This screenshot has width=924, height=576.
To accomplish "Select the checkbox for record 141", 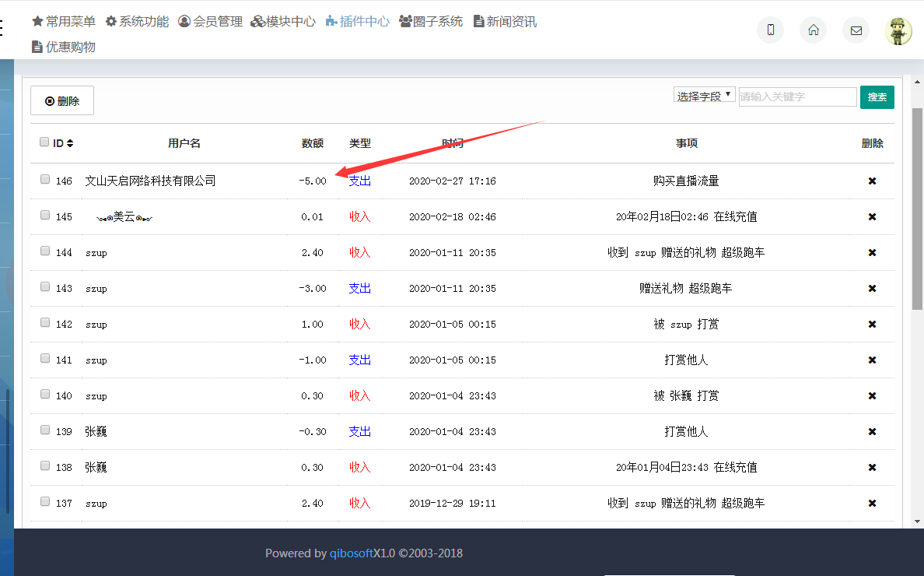I will (x=45, y=359).
